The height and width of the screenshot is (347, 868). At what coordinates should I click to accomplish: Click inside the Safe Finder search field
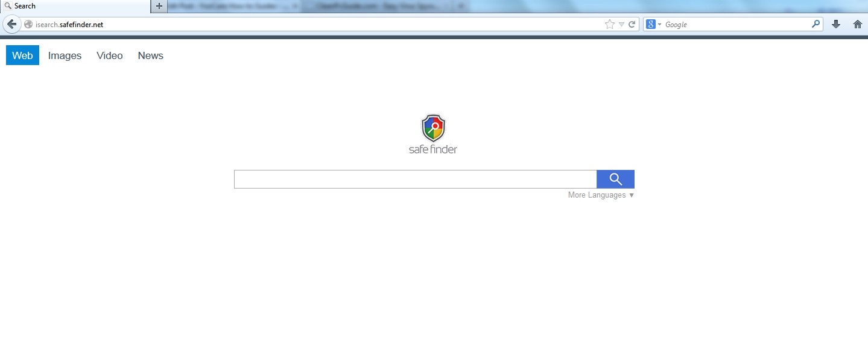(415, 179)
